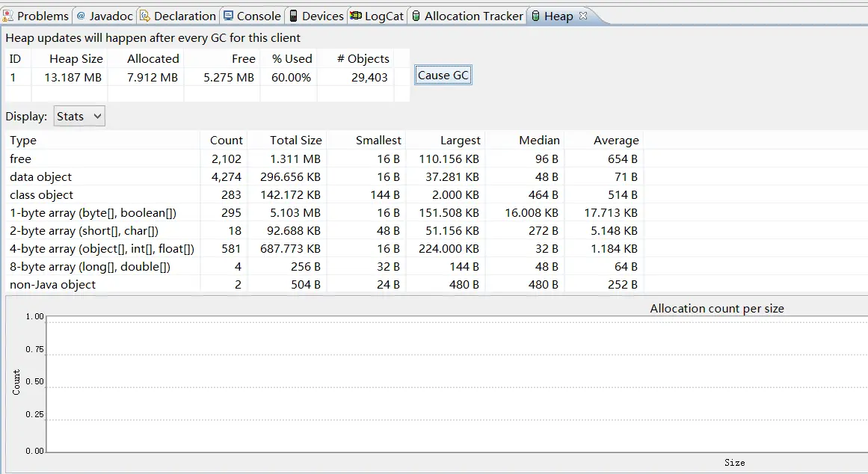Image resolution: width=868 pixels, height=474 pixels.
Task: Click the Type column header
Action: coord(103,141)
